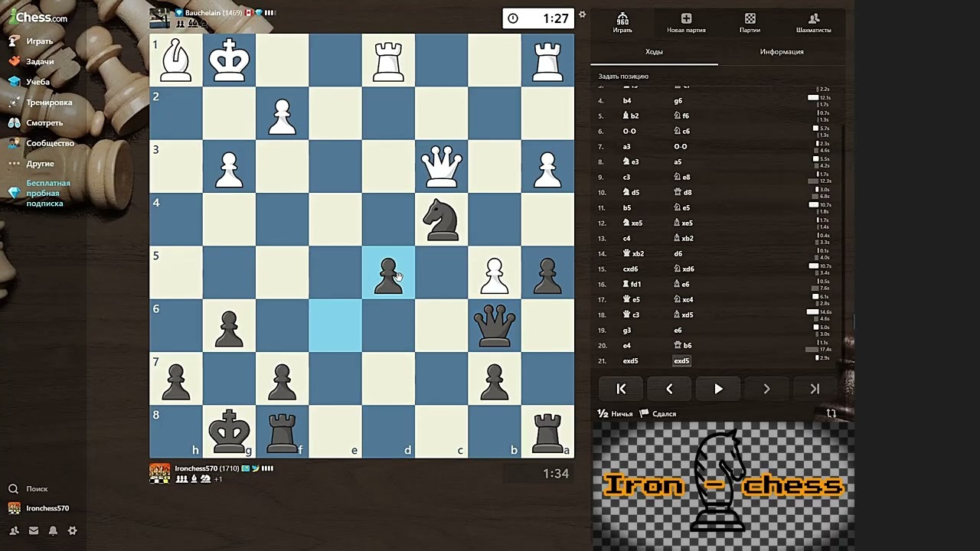Open Играть in the left sidebar
Image resolution: width=980 pixels, height=551 pixels.
click(x=31, y=41)
